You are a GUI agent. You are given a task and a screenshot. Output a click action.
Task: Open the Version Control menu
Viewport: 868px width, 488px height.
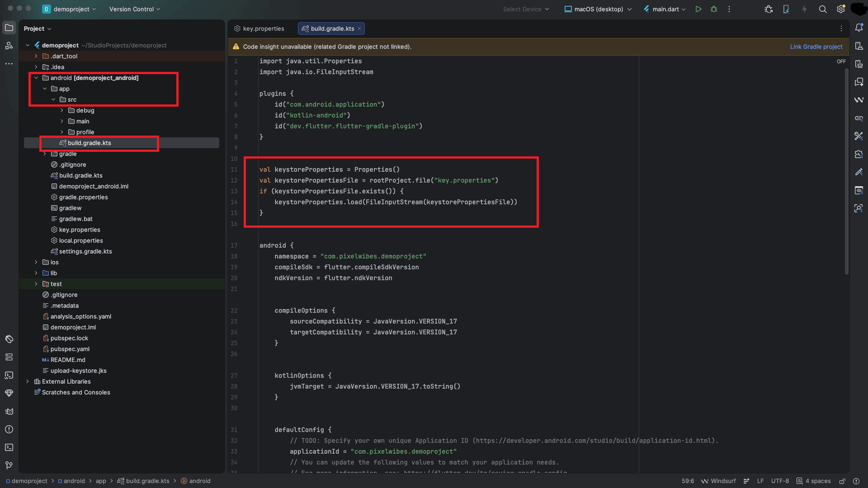point(135,9)
